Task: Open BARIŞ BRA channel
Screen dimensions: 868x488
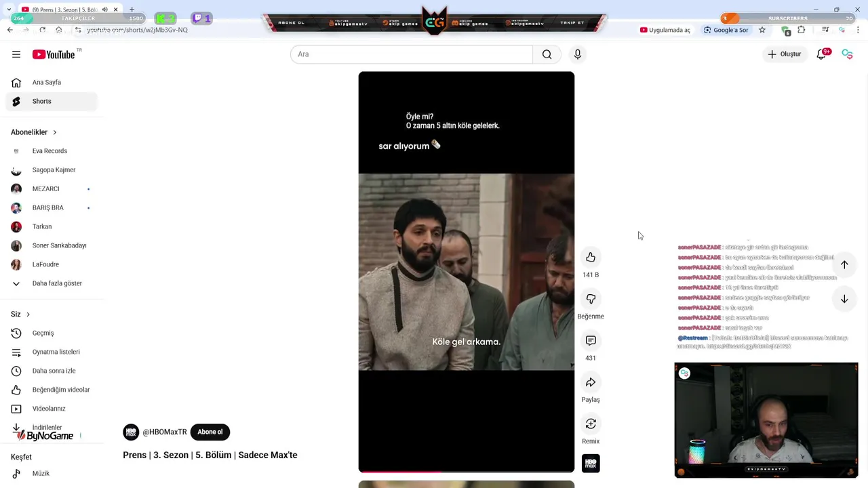Action: pos(52,208)
